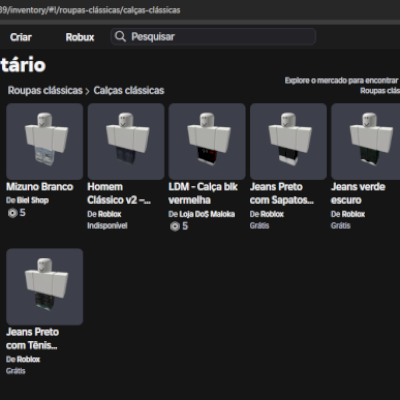Click the Mizuno Branco item title

(x=40, y=187)
